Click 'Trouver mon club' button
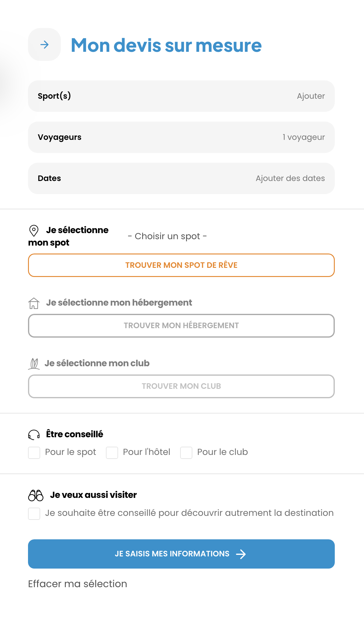Image resolution: width=364 pixels, height=635 pixels. [181, 386]
